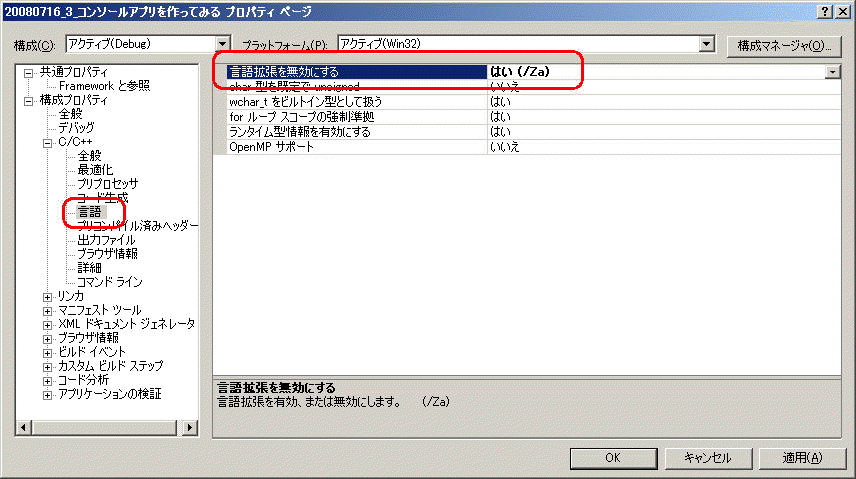Click the OK button
The image size is (856, 479).
pos(614,457)
